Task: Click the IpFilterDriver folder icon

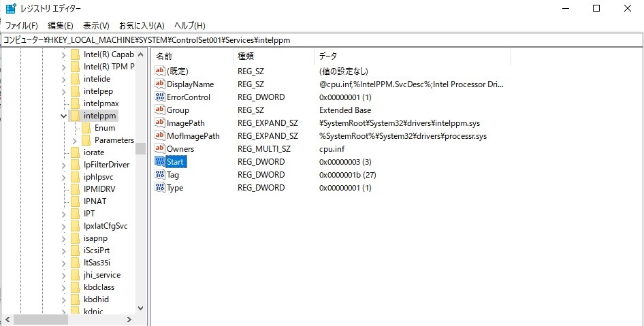Action: tap(75, 165)
